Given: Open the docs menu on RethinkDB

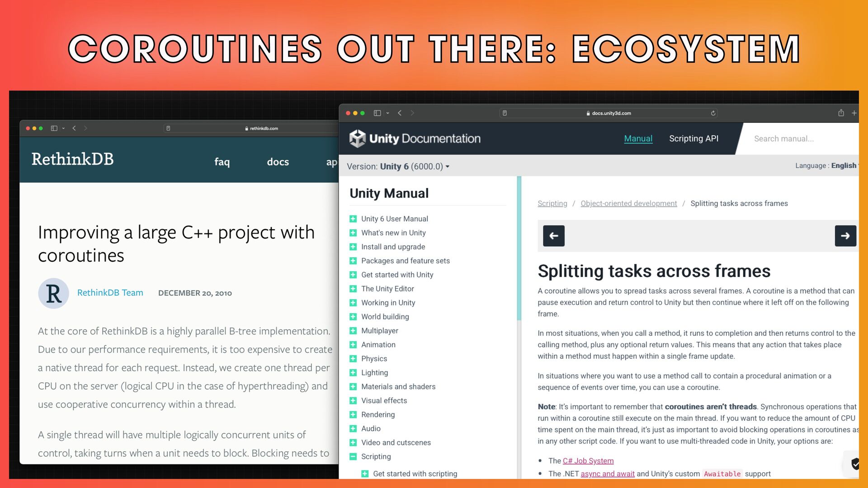Looking at the screenshot, I should click(x=278, y=162).
